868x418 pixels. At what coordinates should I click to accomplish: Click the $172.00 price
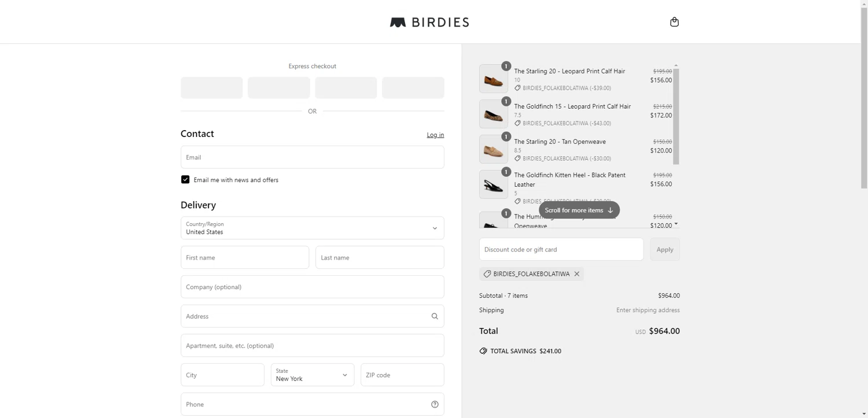[661, 116]
